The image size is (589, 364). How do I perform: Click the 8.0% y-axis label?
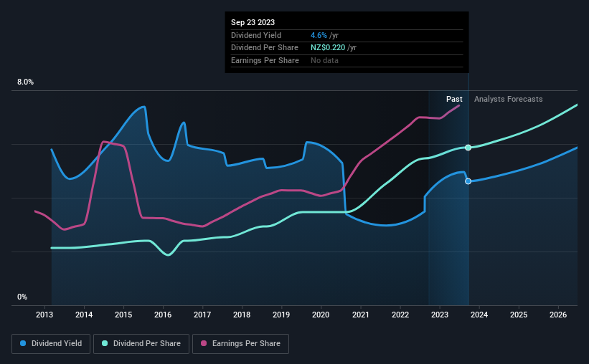25,82
